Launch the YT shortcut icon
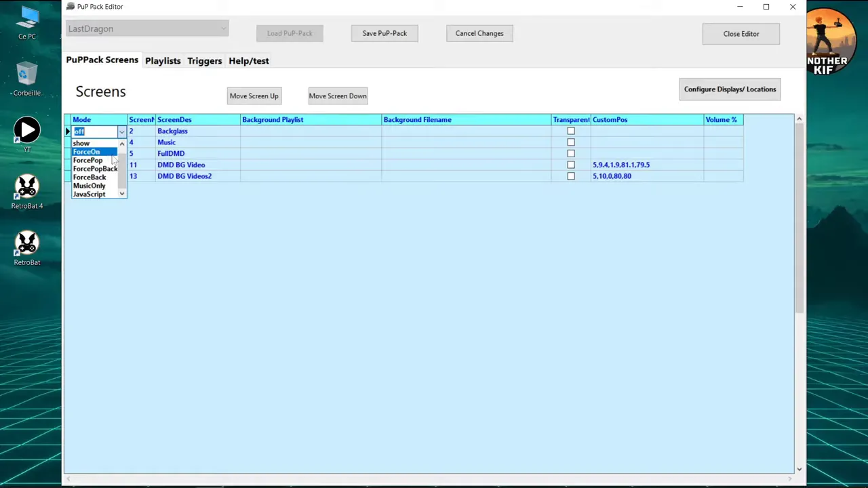The height and width of the screenshot is (488, 868). pos(27,134)
